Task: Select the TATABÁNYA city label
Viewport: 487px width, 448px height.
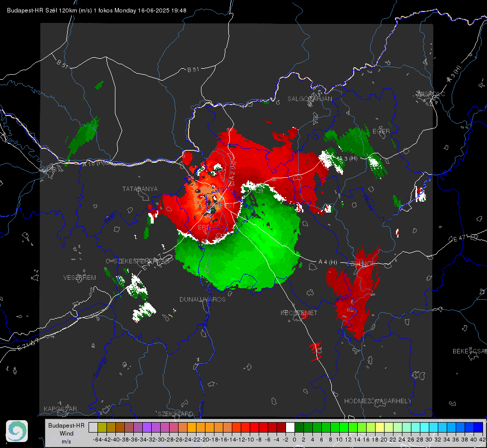Action: coord(140,189)
